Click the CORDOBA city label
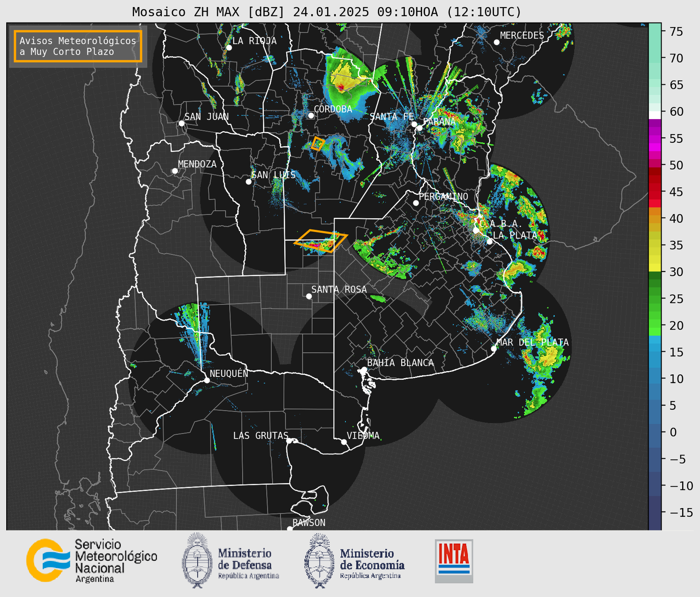This screenshot has width=700, height=597. coord(333,109)
